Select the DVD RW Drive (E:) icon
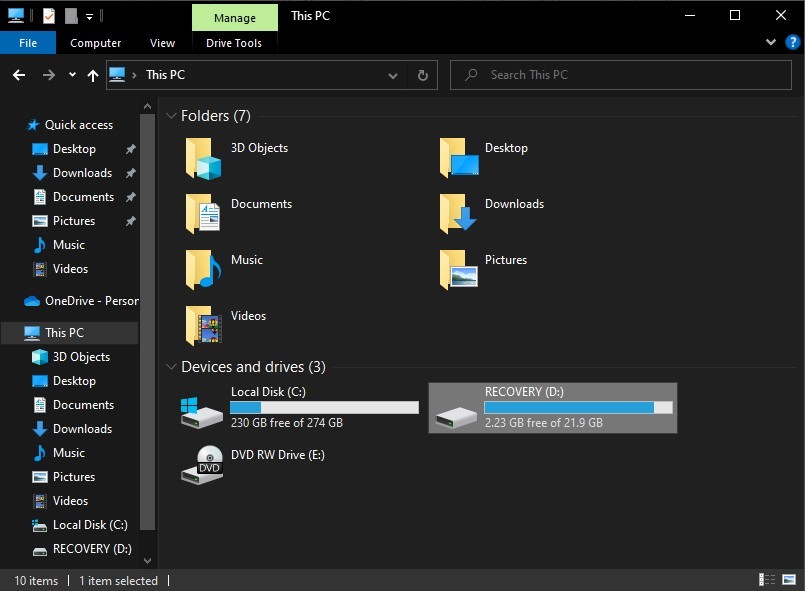Image resolution: width=805 pixels, height=591 pixels. [x=202, y=465]
